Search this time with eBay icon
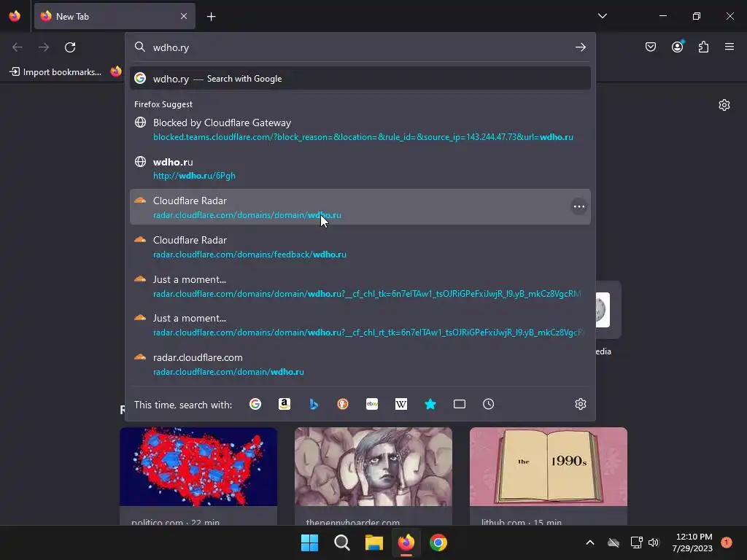This screenshot has height=560, width=747. coord(372,404)
